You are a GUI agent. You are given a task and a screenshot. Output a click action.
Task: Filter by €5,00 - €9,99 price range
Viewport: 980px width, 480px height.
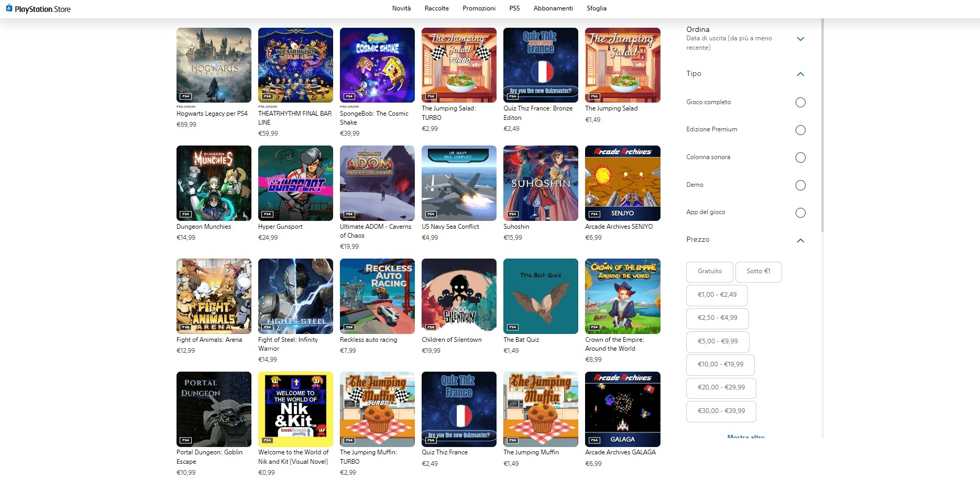click(718, 342)
